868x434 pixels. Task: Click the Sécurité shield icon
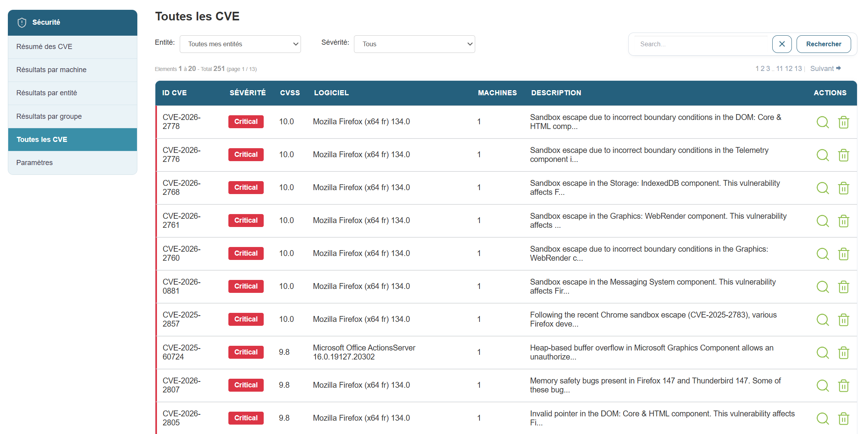(22, 22)
